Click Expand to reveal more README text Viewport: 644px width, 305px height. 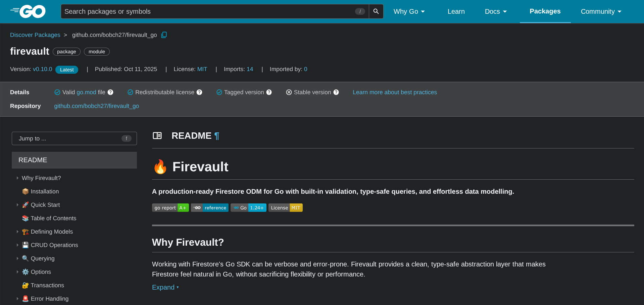pyautogui.click(x=163, y=287)
